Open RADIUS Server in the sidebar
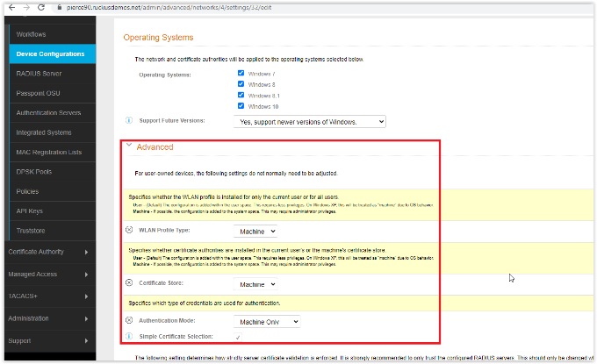Screen dimensions: 597x364 click(40, 74)
